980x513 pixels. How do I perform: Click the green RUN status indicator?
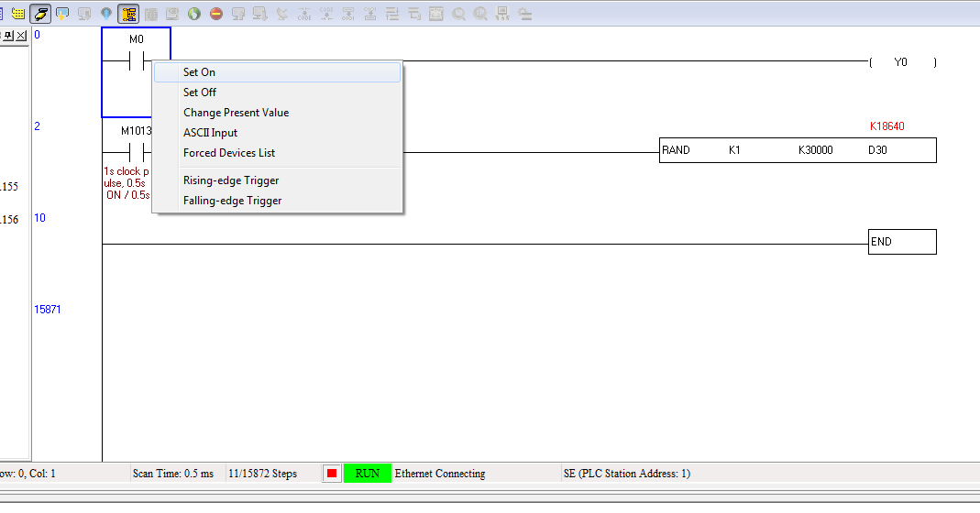point(367,474)
